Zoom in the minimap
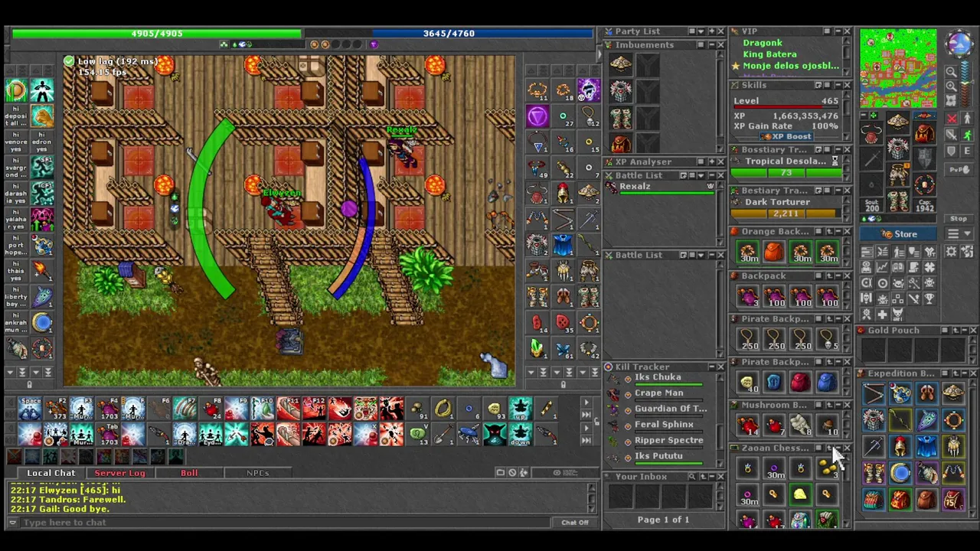Viewport: 980px width, 551px height. (x=951, y=86)
